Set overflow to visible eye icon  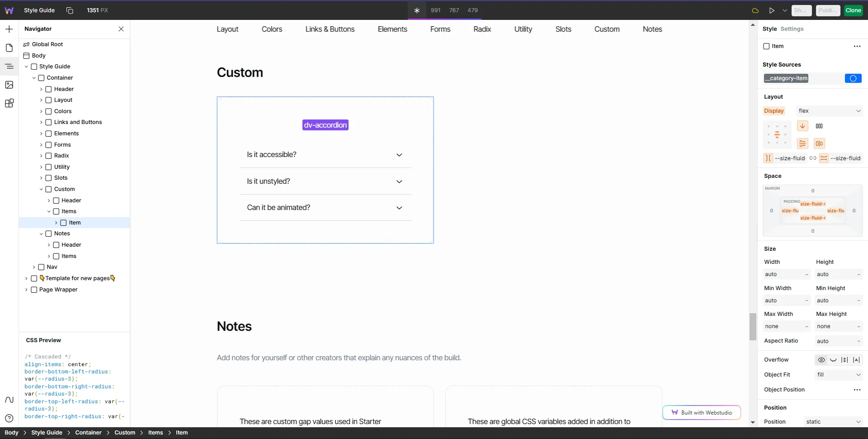pos(821,360)
